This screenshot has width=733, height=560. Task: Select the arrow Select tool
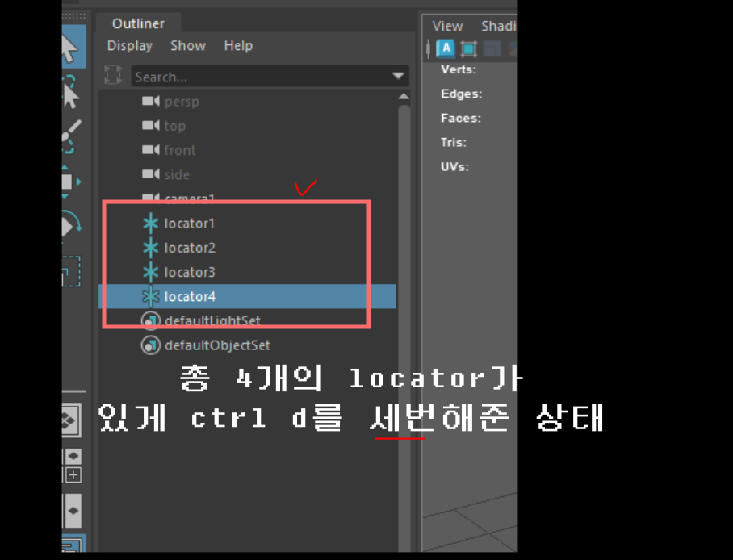point(73,48)
